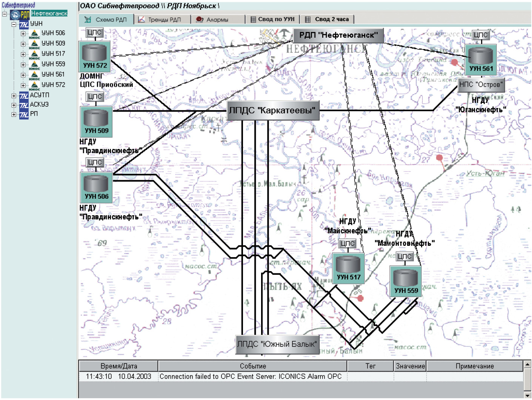
Task: Click the УУН 517 tank icon
Action: coord(349,268)
